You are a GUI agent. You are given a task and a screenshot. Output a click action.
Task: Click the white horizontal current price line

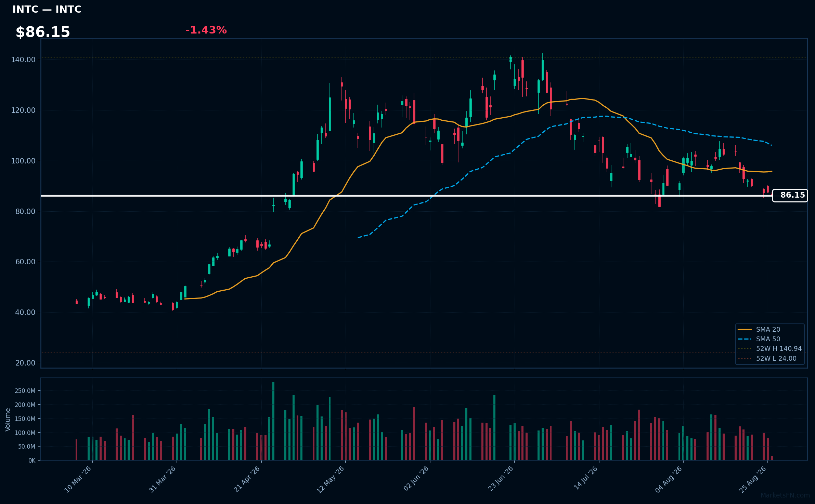[406, 196]
